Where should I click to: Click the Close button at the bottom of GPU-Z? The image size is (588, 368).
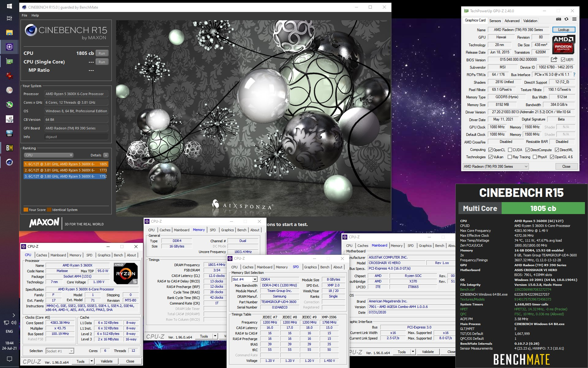[566, 167]
